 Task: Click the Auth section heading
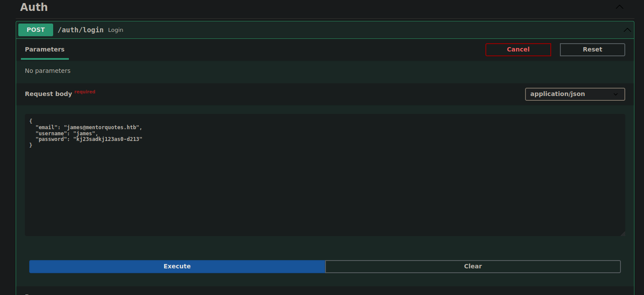(x=34, y=7)
